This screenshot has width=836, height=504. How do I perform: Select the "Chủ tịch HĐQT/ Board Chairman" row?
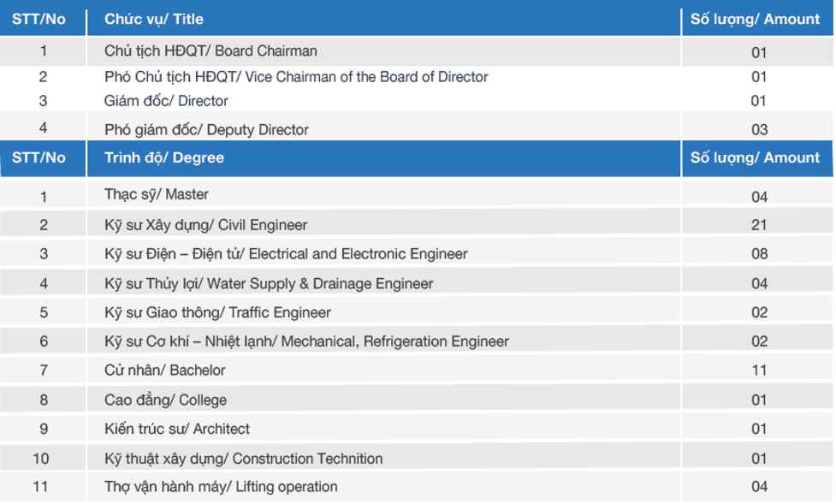point(417,51)
